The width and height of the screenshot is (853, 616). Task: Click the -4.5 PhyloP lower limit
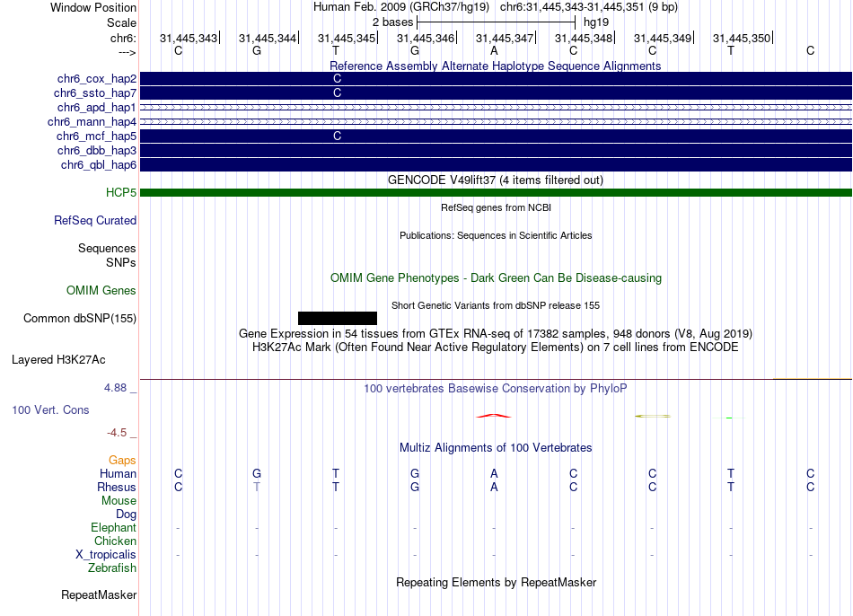click(x=117, y=433)
